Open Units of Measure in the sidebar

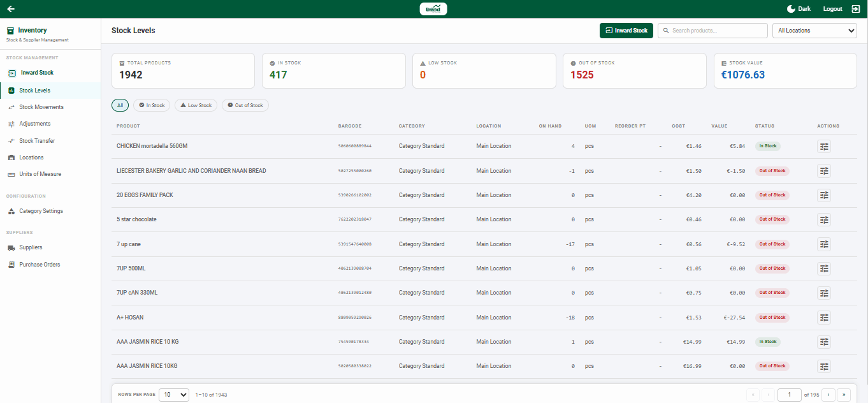click(50, 174)
